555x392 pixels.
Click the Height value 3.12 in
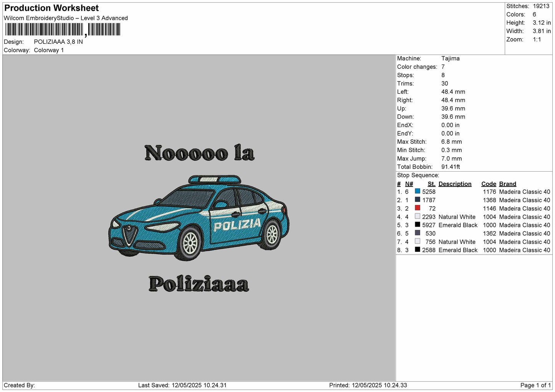542,23
